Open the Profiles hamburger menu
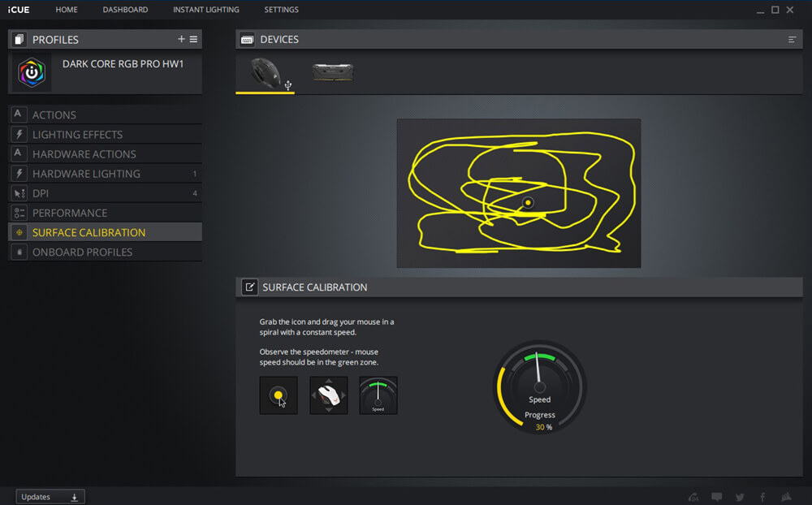 tap(193, 39)
